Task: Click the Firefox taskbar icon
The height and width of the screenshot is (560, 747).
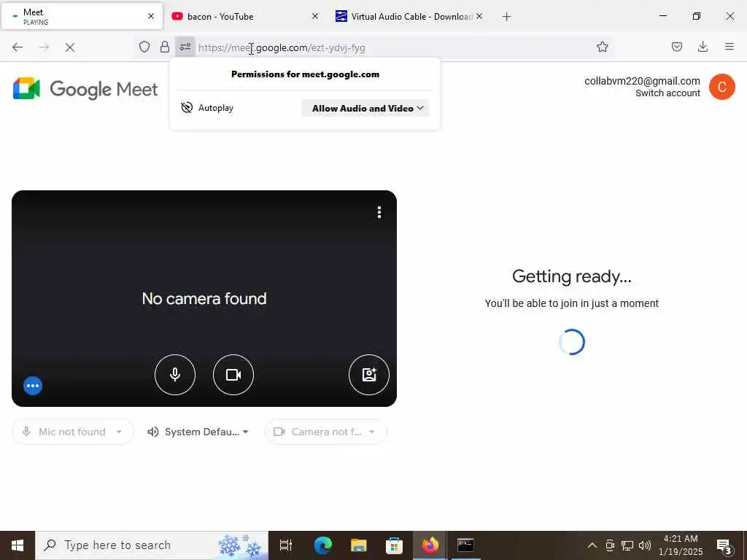Action: 430,545
